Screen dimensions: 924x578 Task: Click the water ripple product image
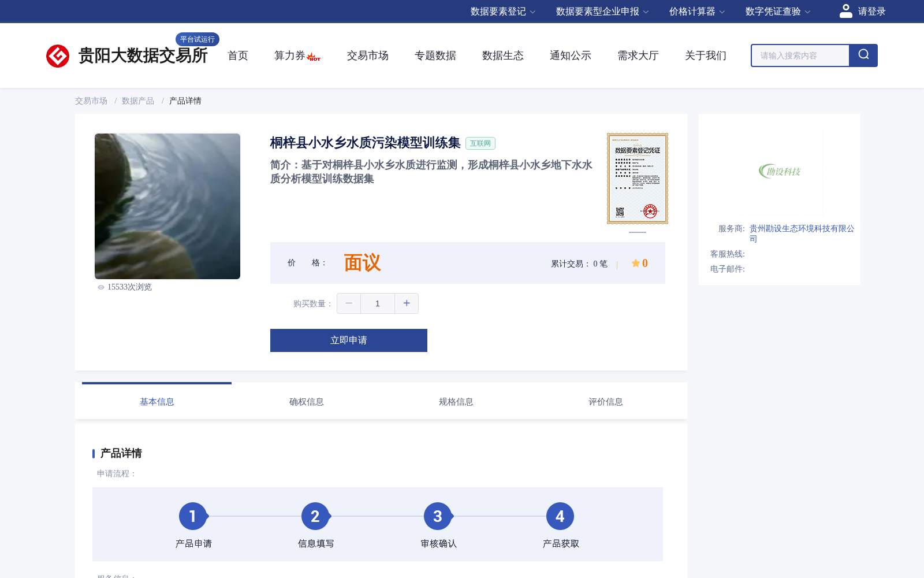point(167,206)
